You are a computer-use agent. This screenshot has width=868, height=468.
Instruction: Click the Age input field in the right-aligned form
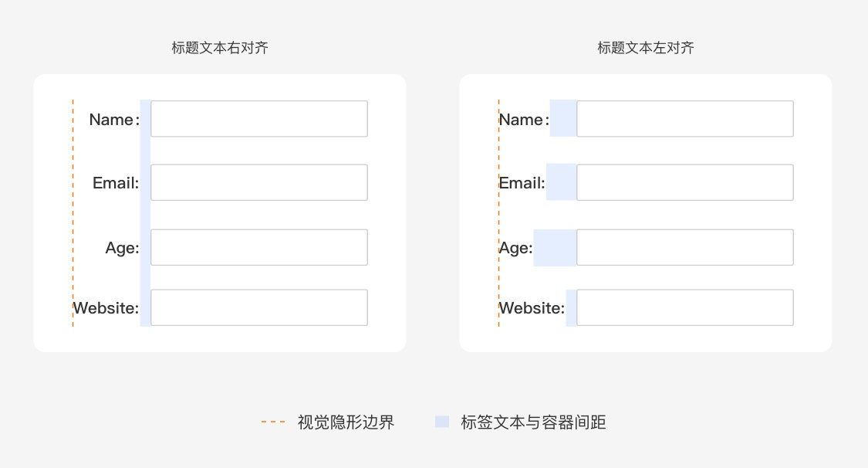[259, 247]
